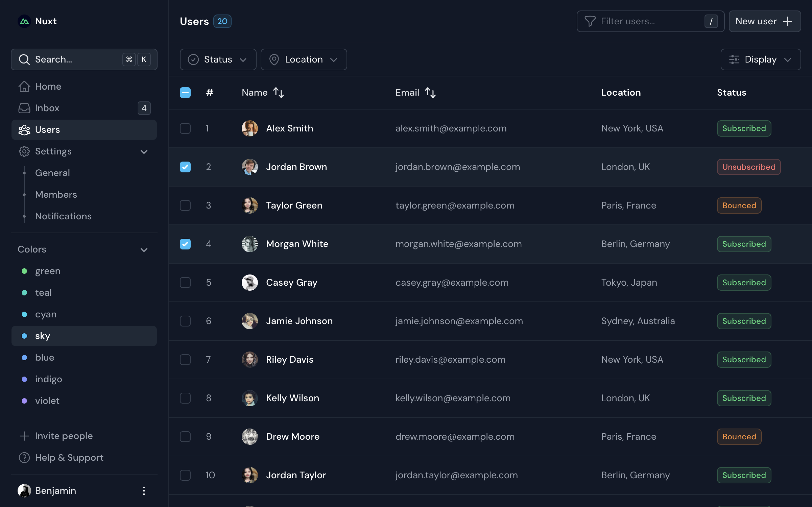Open Benjamin's options via the three-dot icon
Image resolution: width=812 pixels, height=507 pixels.
pos(144,491)
